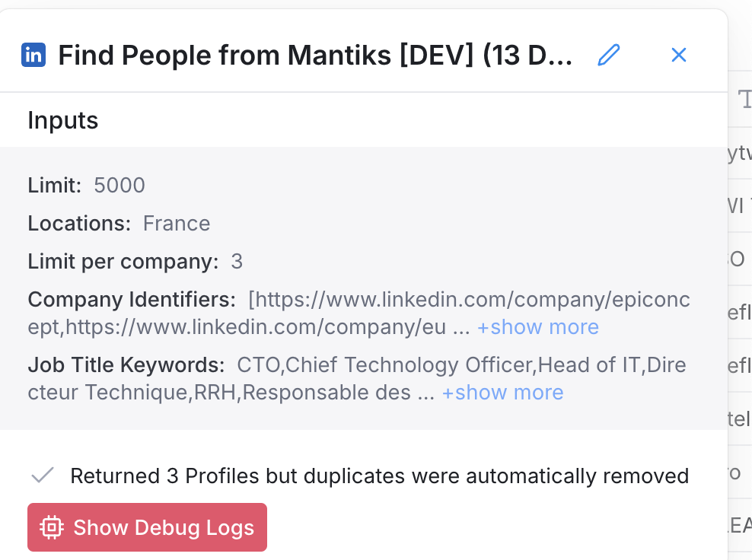
Task: Click the Company Identifiers label
Action: point(132,300)
